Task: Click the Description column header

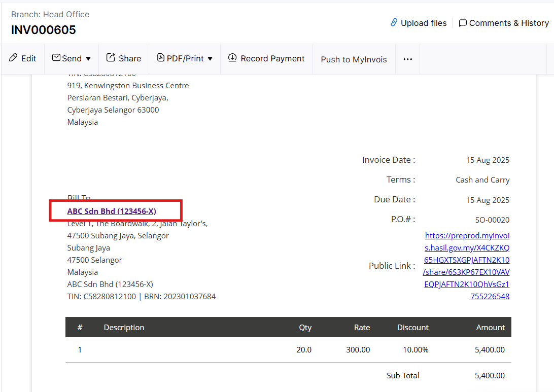Action: 124,328
